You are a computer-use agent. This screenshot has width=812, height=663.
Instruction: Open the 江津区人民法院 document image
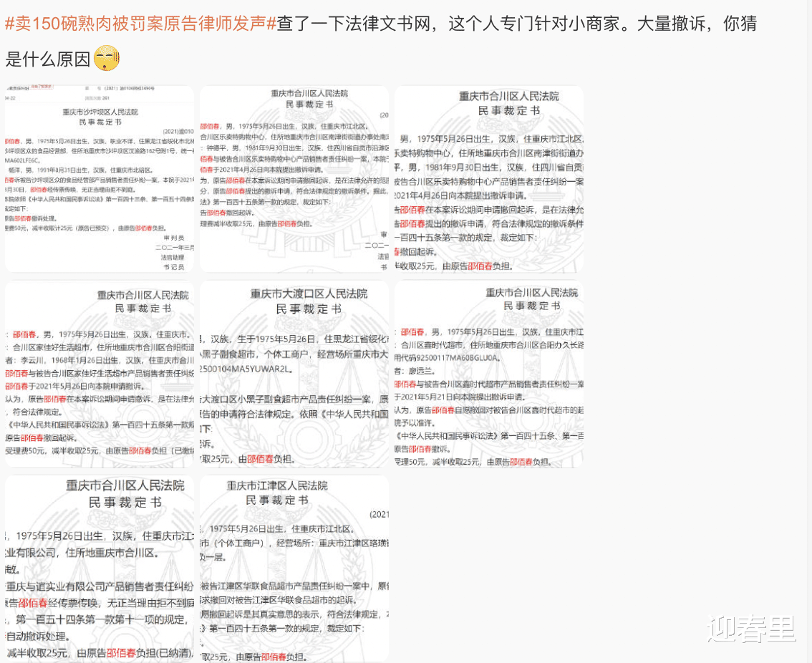(x=294, y=566)
